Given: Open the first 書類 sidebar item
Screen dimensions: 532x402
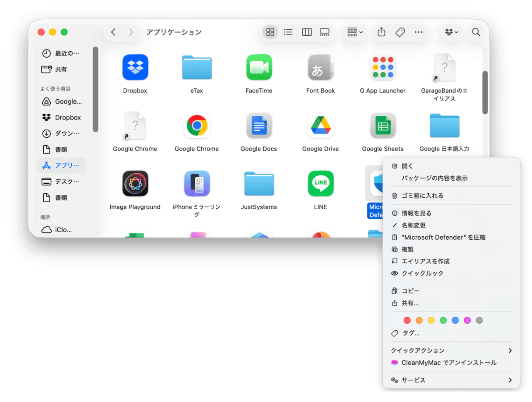Looking at the screenshot, I should click(62, 150).
